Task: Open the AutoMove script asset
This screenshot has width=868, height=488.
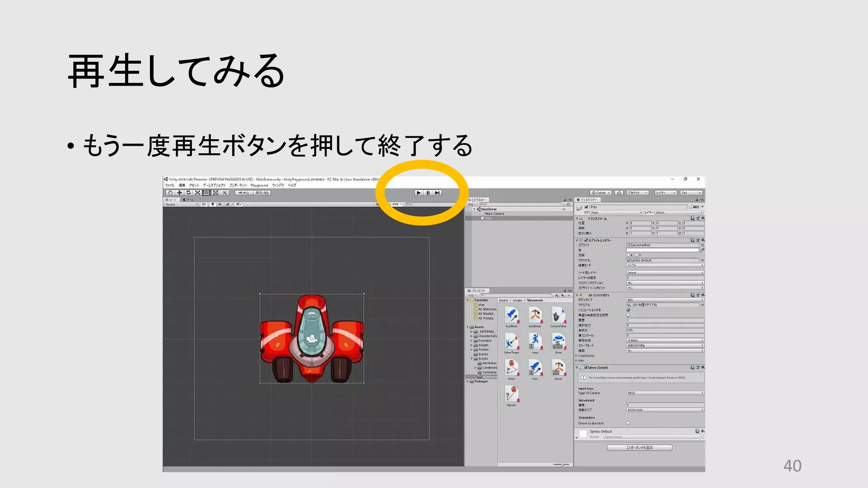Action: pos(512,318)
